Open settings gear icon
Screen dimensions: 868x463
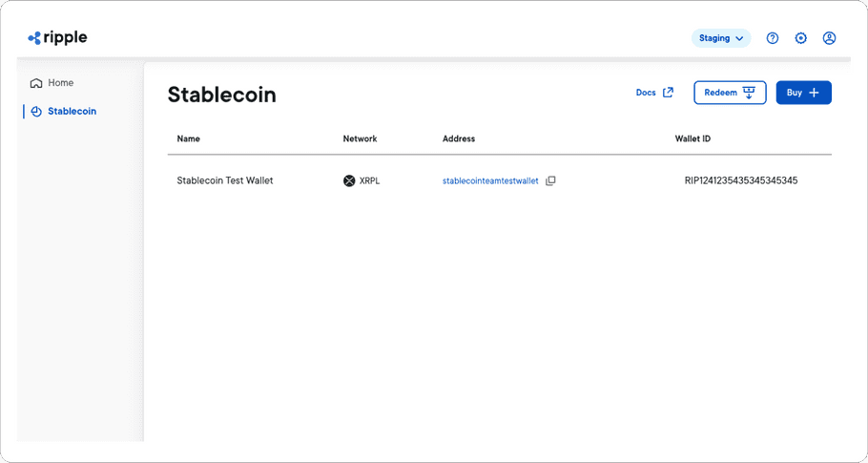tap(801, 38)
